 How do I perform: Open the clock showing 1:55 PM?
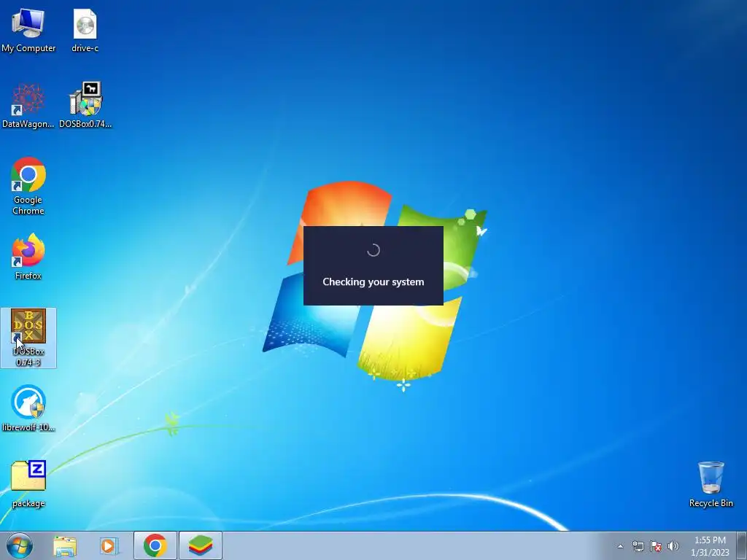click(710, 545)
